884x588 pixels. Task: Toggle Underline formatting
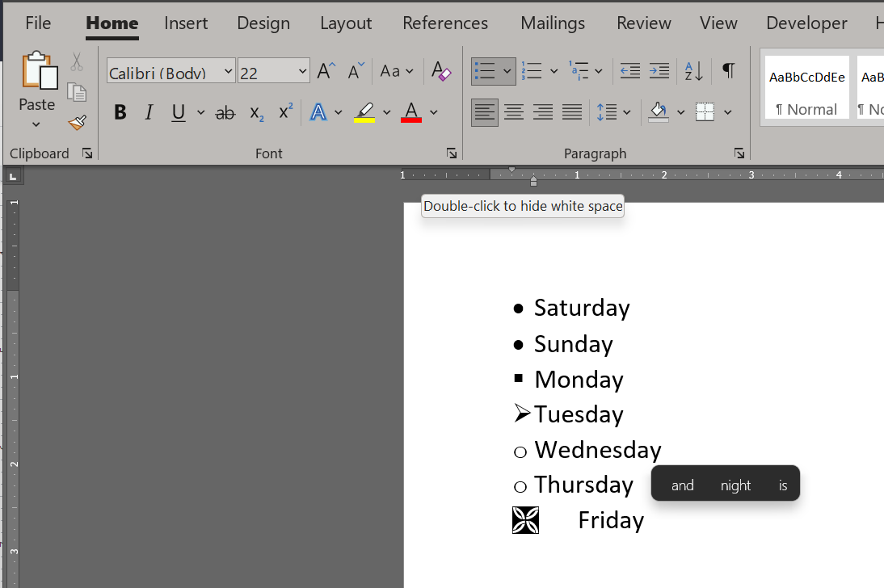[x=178, y=112]
